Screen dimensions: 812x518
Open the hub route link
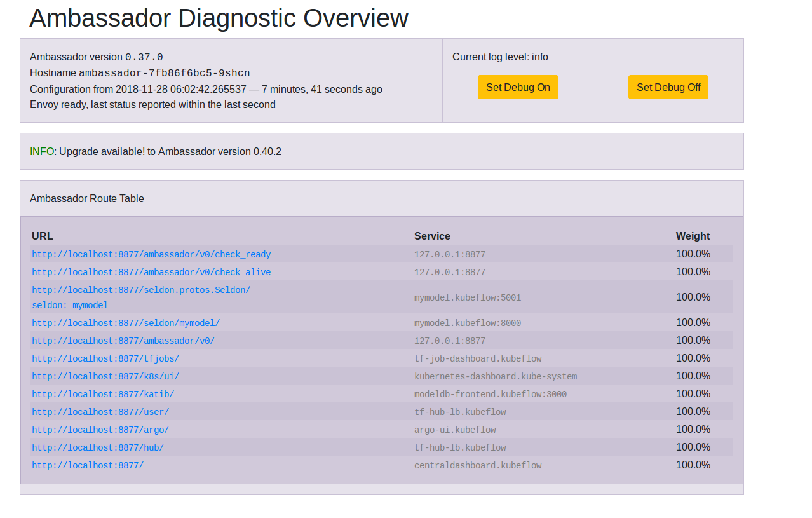(x=97, y=447)
